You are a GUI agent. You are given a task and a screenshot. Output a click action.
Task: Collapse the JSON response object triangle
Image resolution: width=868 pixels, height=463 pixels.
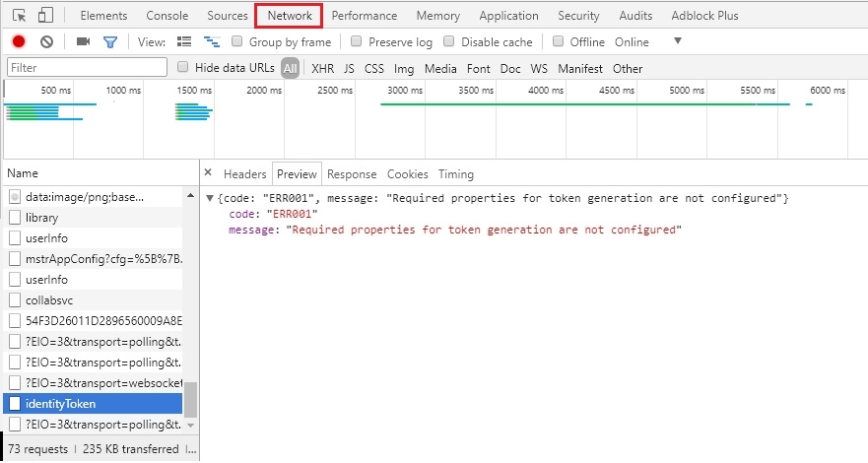[210, 199]
